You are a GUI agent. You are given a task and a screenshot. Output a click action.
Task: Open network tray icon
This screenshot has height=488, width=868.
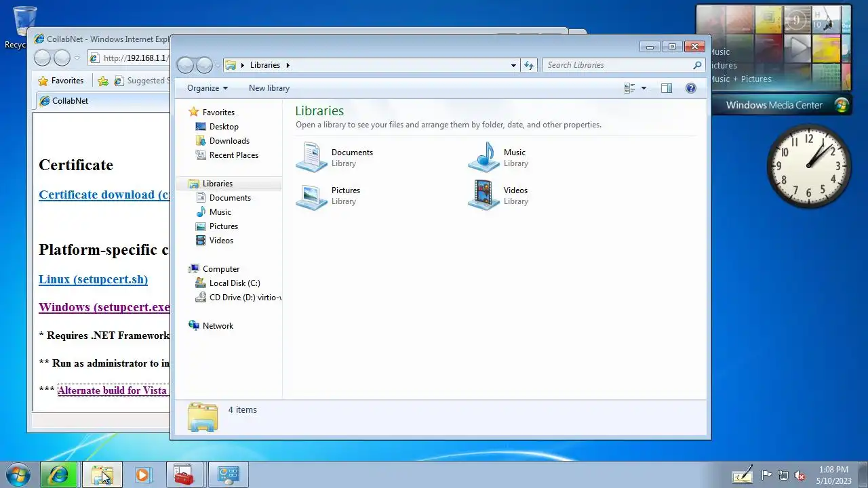(783, 475)
